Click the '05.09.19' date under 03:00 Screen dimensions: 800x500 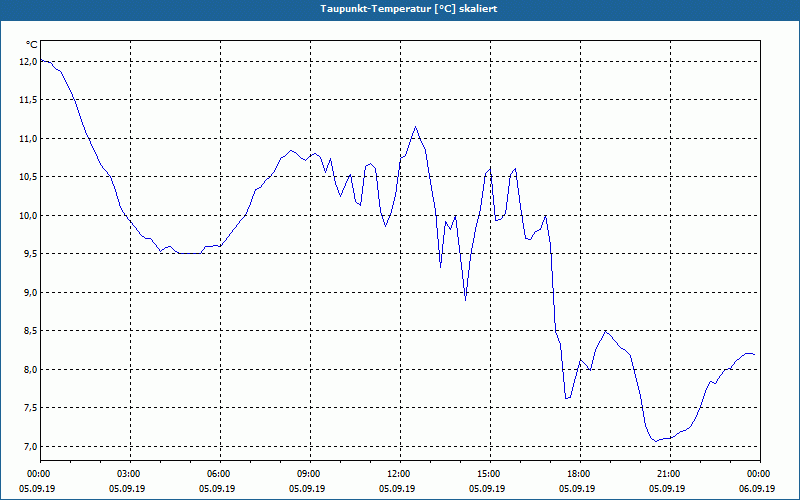click(x=127, y=489)
